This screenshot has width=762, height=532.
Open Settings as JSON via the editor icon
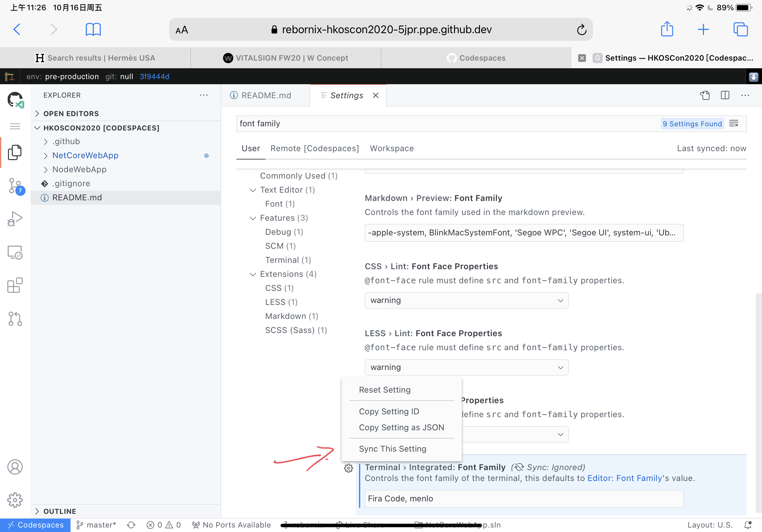705,95
